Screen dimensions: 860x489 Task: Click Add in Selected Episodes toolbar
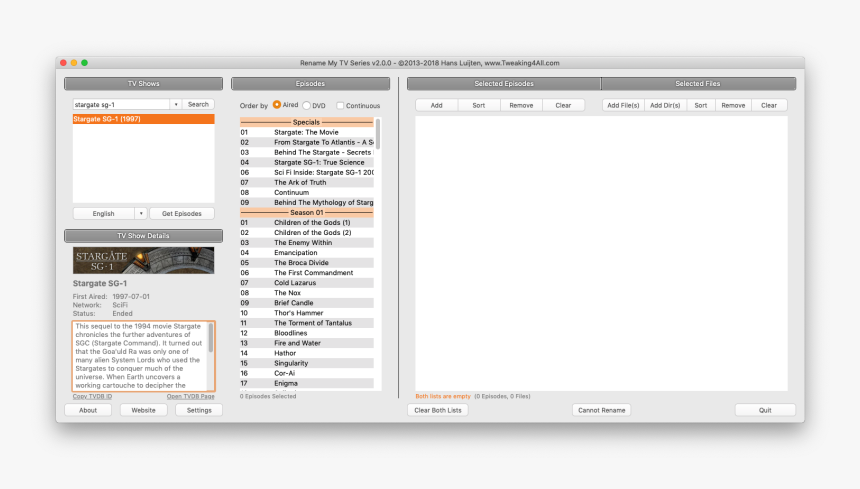point(437,105)
